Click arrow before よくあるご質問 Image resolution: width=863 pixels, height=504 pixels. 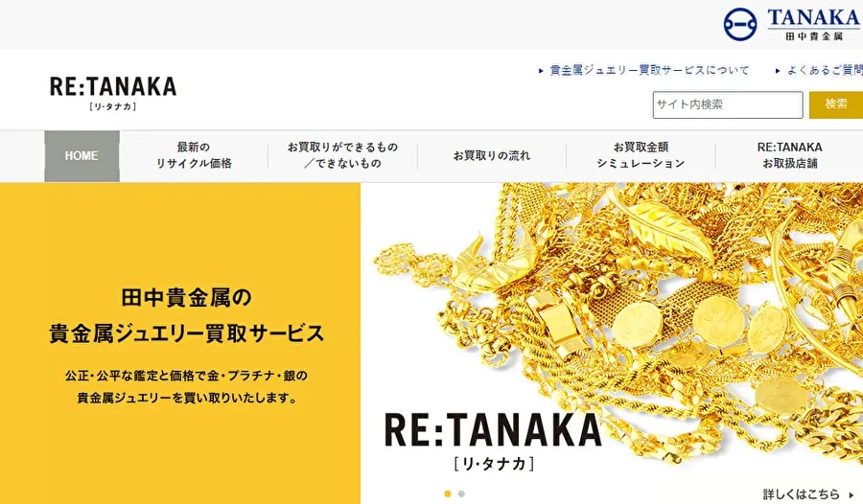point(778,71)
